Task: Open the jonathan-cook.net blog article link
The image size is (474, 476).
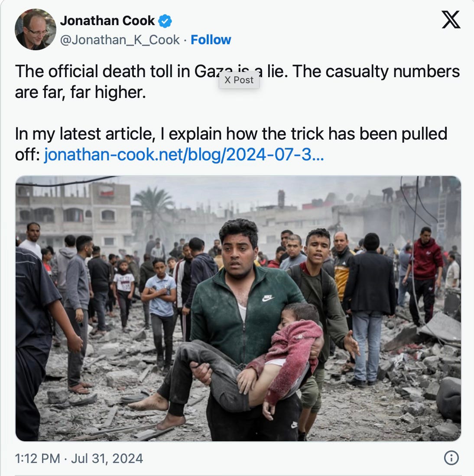Action: click(184, 154)
